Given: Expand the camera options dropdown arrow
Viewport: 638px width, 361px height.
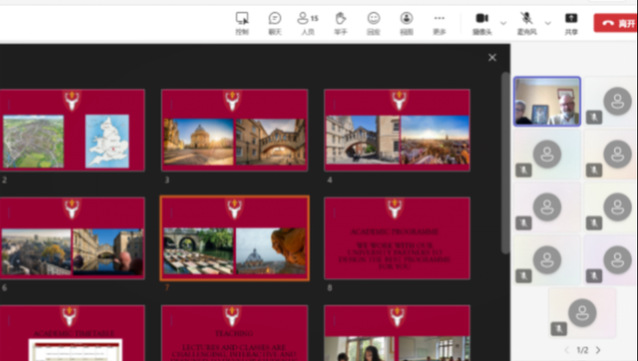Looking at the screenshot, I should [x=503, y=23].
